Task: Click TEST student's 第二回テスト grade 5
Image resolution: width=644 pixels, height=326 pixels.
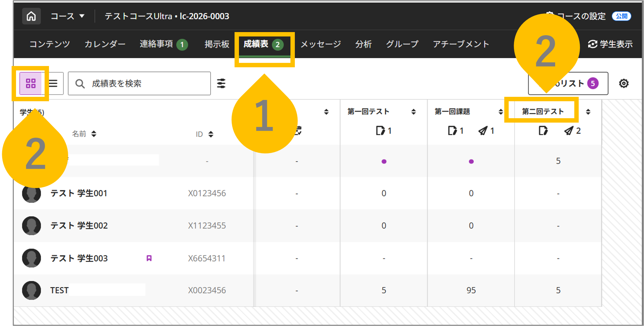Action: pos(558,290)
